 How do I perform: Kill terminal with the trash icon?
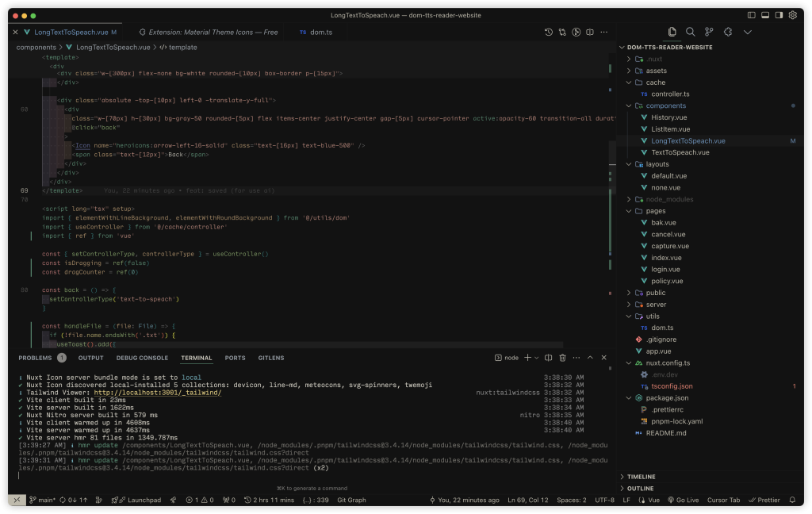(562, 358)
